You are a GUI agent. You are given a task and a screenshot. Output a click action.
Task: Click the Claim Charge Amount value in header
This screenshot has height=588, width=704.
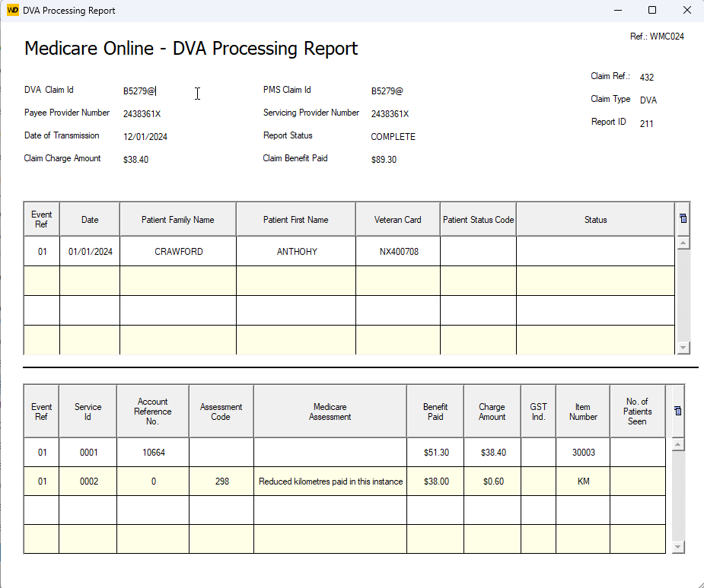pyautogui.click(x=135, y=160)
